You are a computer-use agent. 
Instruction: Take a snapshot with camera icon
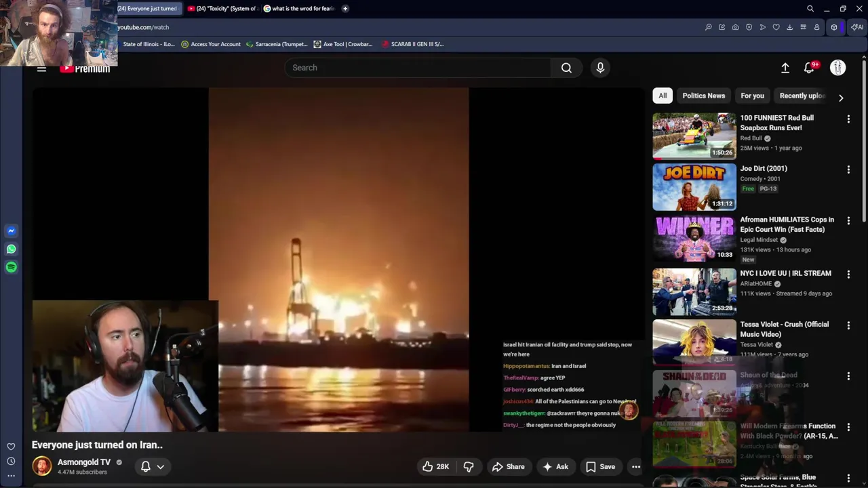pyautogui.click(x=736, y=27)
